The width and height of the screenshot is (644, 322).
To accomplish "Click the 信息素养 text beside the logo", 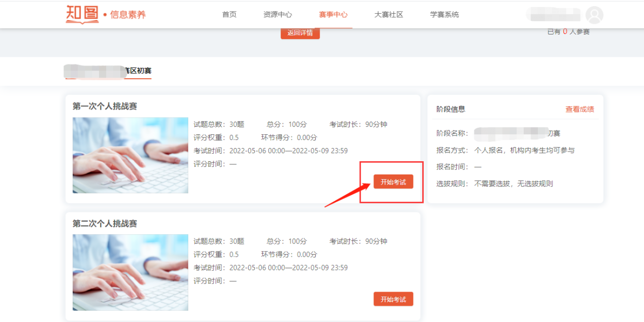I will (x=128, y=15).
